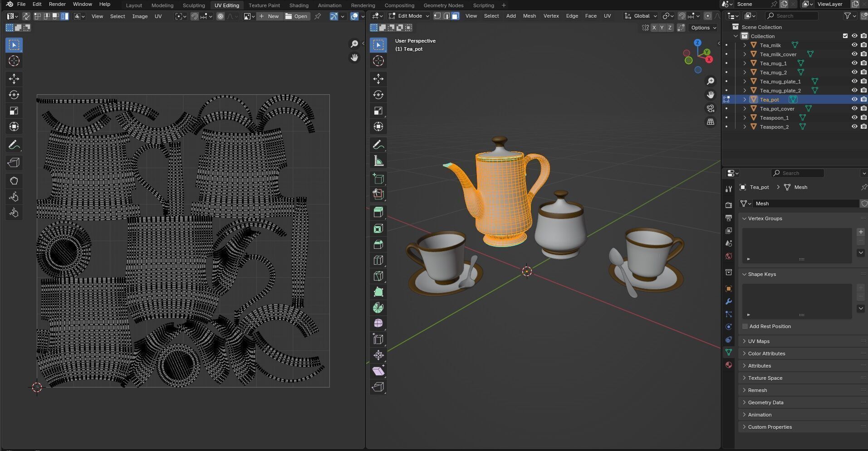Viewport: 868px width, 451px height.
Task: Select the Inset Faces tool
Action: (x=378, y=228)
